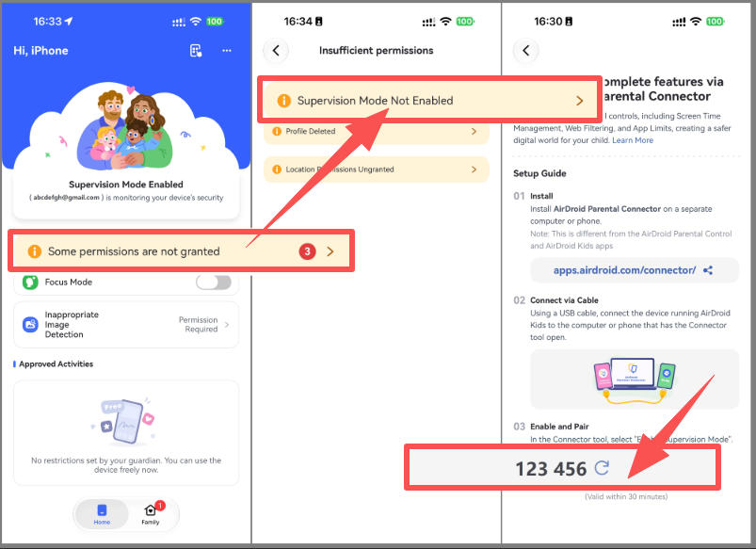Tap battery indicator on 16:33 screen

(215, 22)
